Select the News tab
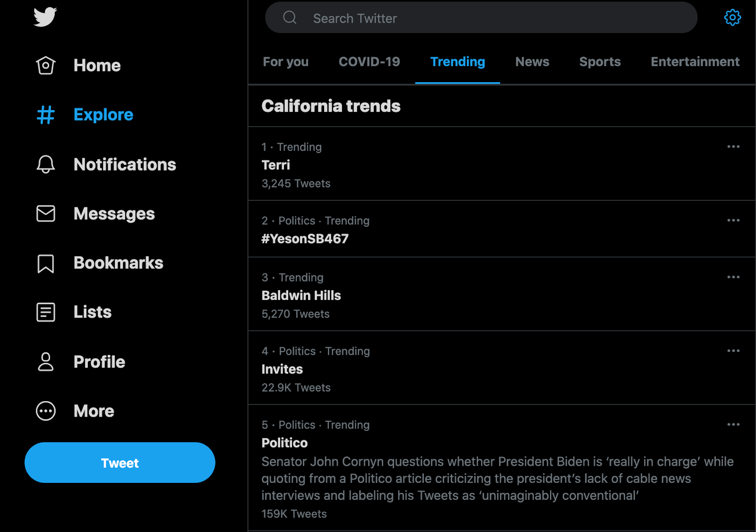 [x=532, y=62]
